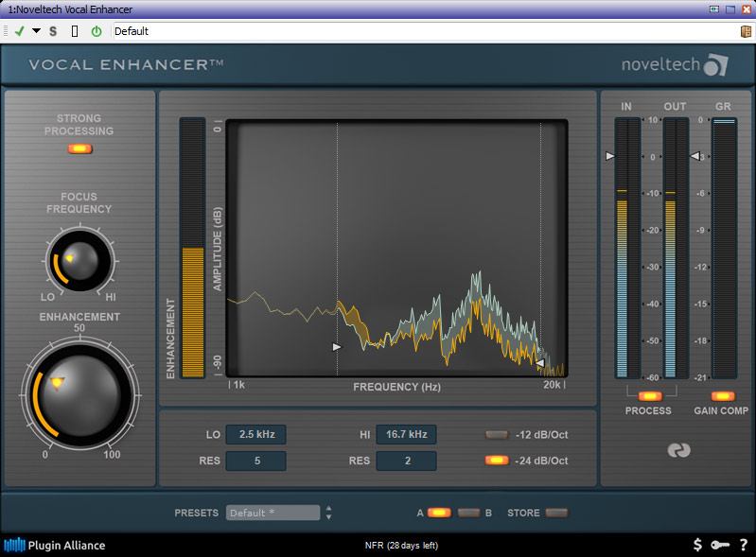
Task: Open the Presets dropdown showing Default *
Action: pos(273,513)
